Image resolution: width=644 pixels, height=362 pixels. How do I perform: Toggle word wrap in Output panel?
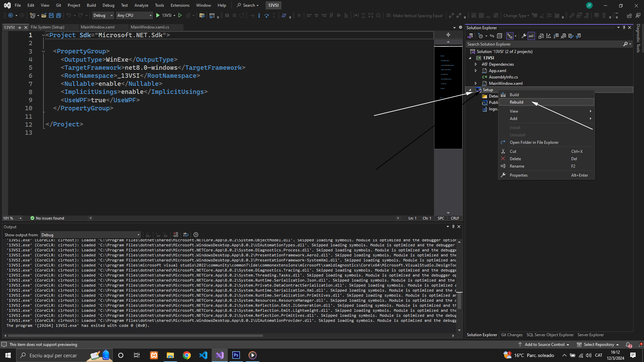[x=186, y=235]
